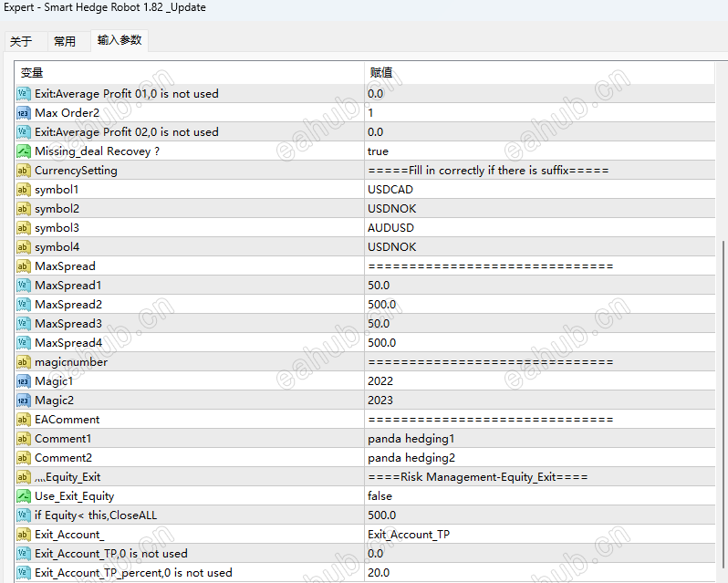
Task: Click the Fill in correctly if there is suffix value
Action: pos(488,171)
